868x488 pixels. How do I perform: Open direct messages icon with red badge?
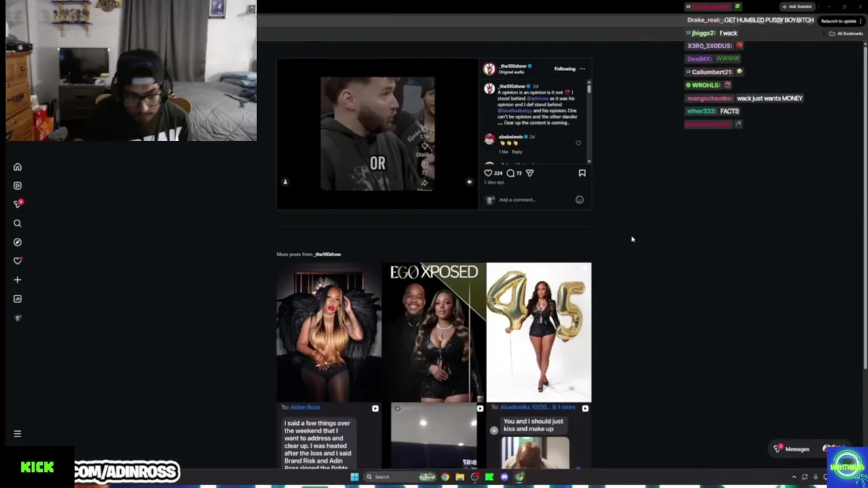(x=18, y=204)
